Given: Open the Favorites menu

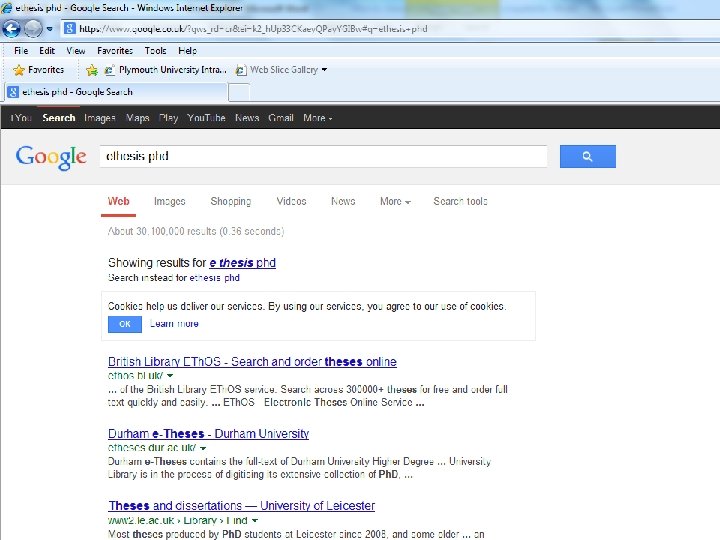Looking at the screenshot, I should click(x=115, y=51).
